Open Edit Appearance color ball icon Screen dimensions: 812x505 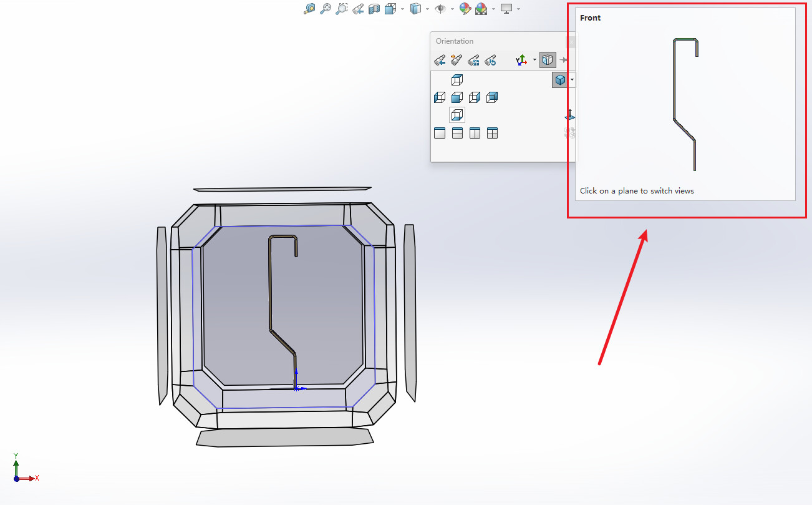(465, 9)
